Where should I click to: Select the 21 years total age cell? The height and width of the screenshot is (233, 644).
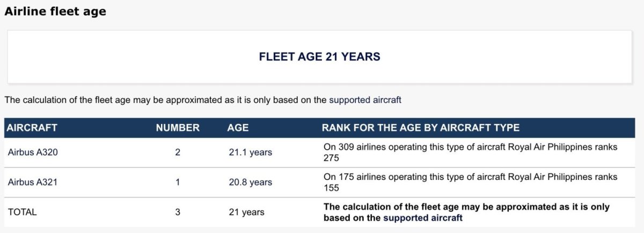[246, 212]
